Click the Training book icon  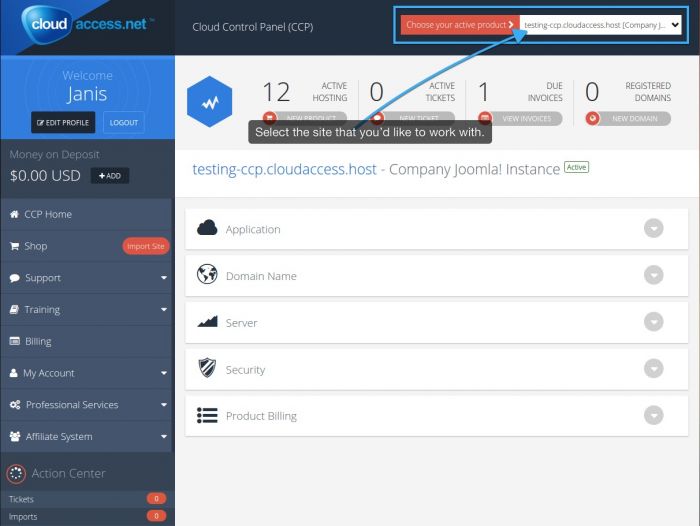pos(14,309)
